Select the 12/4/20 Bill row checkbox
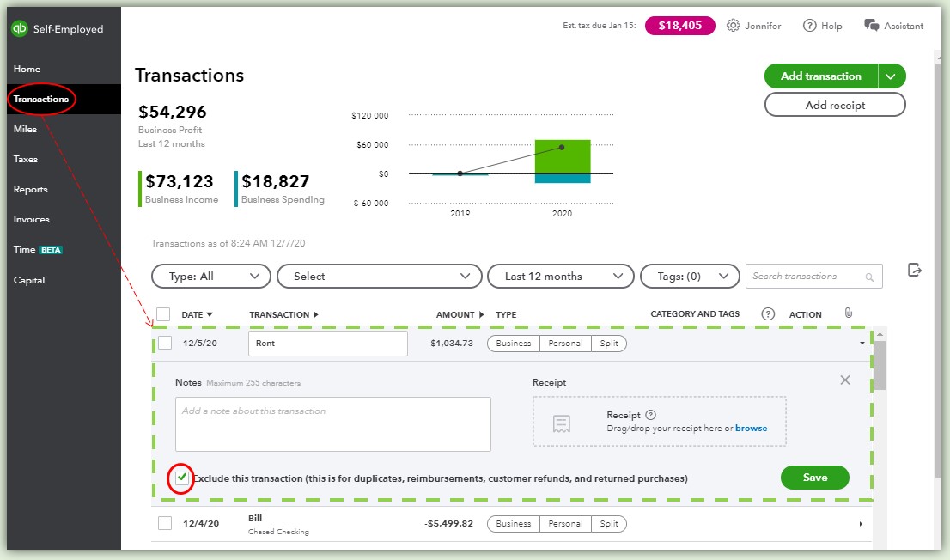This screenshot has height=560, width=950. point(165,523)
